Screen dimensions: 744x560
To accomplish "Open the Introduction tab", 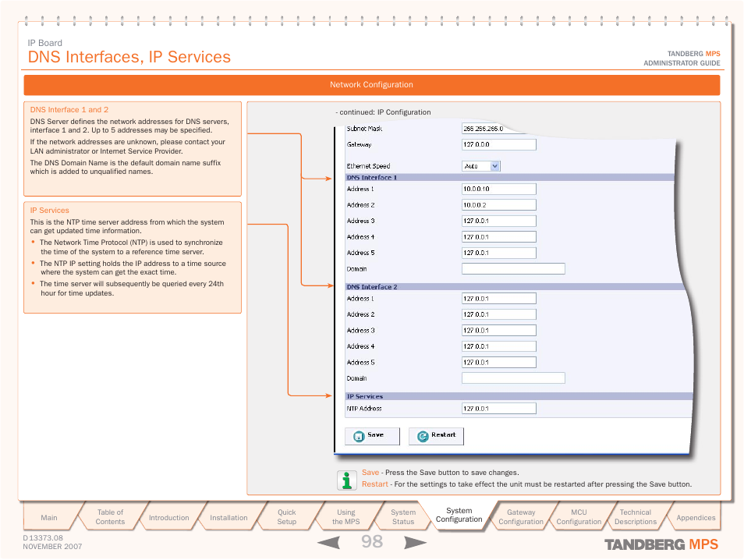I will coord(169,517).
